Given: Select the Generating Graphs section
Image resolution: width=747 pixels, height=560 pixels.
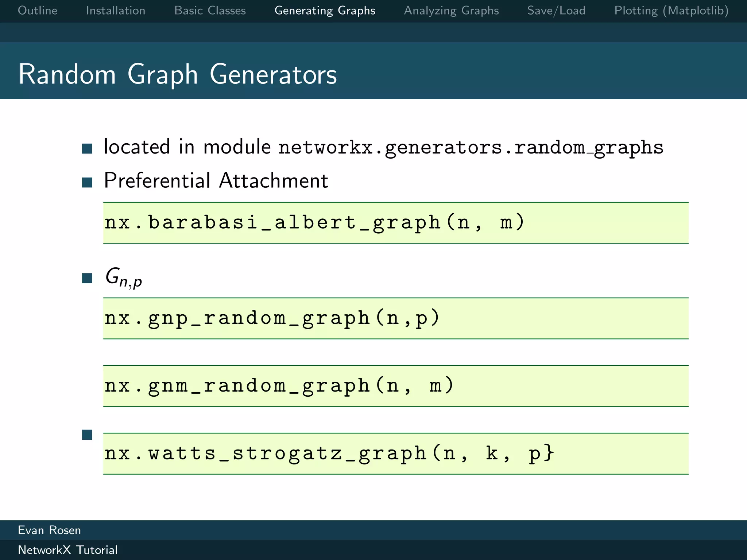Looking at the screenshot, I should click(325, 11).
